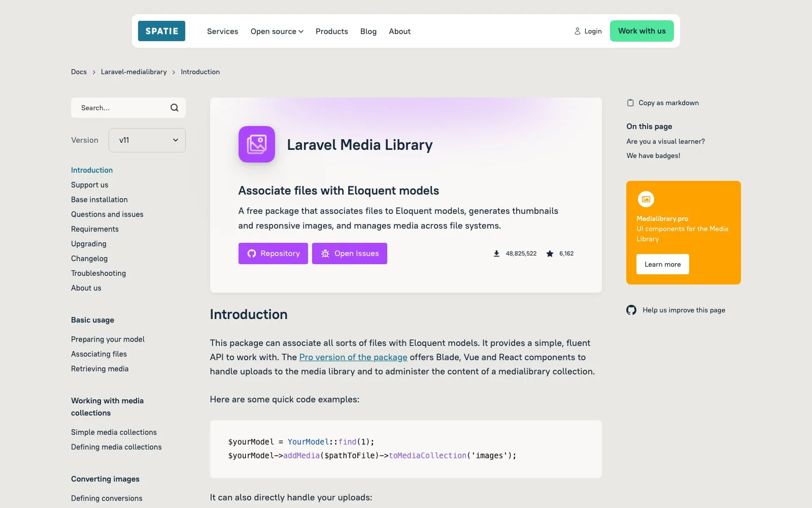Screen dimensions: 812x508
Task: Click the Basic usage section heading
Action: pos(92,320)
